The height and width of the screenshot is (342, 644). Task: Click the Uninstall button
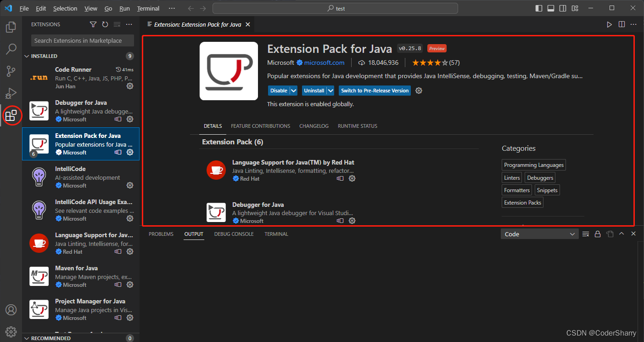click(x=314, y=91)
